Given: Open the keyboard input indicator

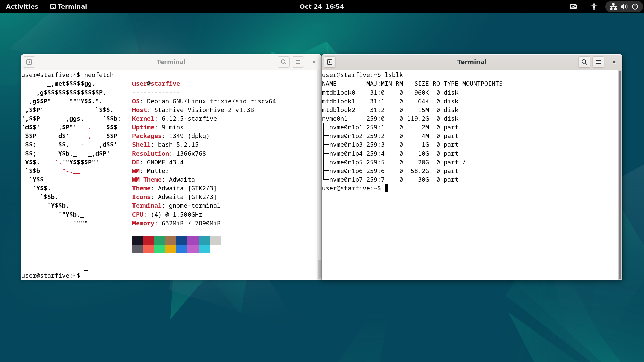Looking at the screenshot, I should [573, 7].
